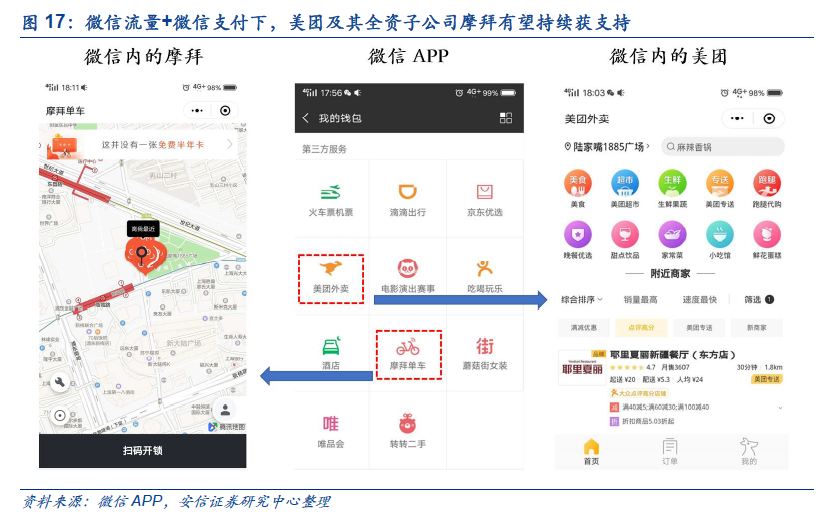Toggle 点评高分 filter chip
835x518 pixels.
pyautogui.click(x=641, y=327)
